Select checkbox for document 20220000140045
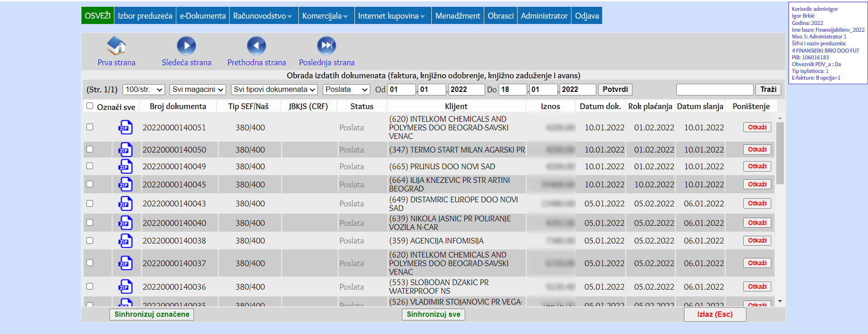The height and width of the screenshot is (334, 868). click(x=90, y=184)
